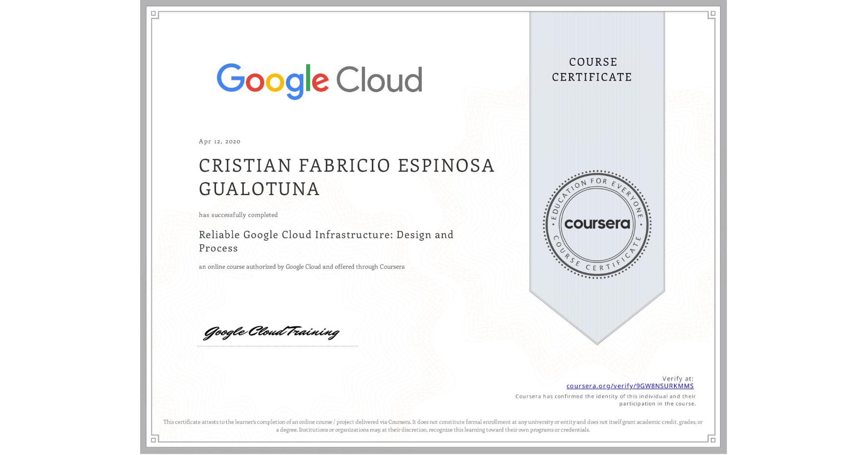Screen dimensions: 868x455
Task: Select the 'authorized by Google Cloud' line
Action: [x=301, y=267]
